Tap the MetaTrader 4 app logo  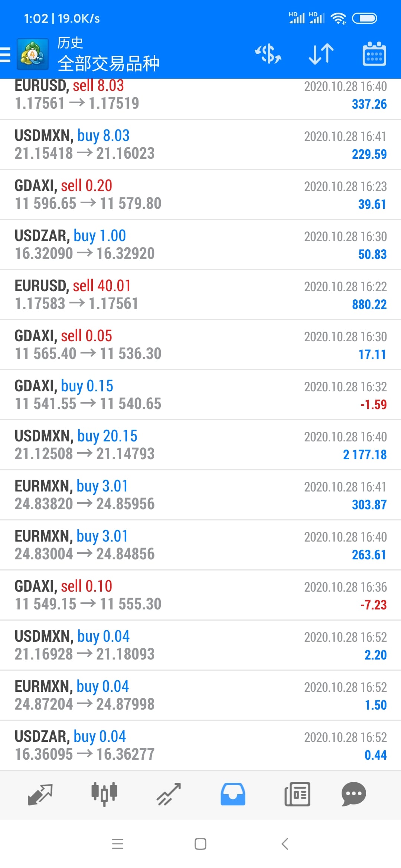click(33, 55)
